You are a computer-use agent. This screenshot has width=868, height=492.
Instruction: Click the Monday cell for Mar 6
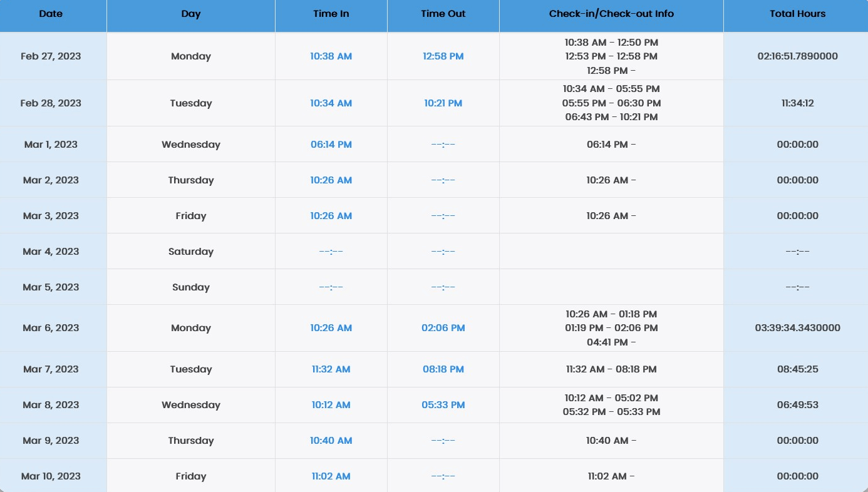[191, 328]
